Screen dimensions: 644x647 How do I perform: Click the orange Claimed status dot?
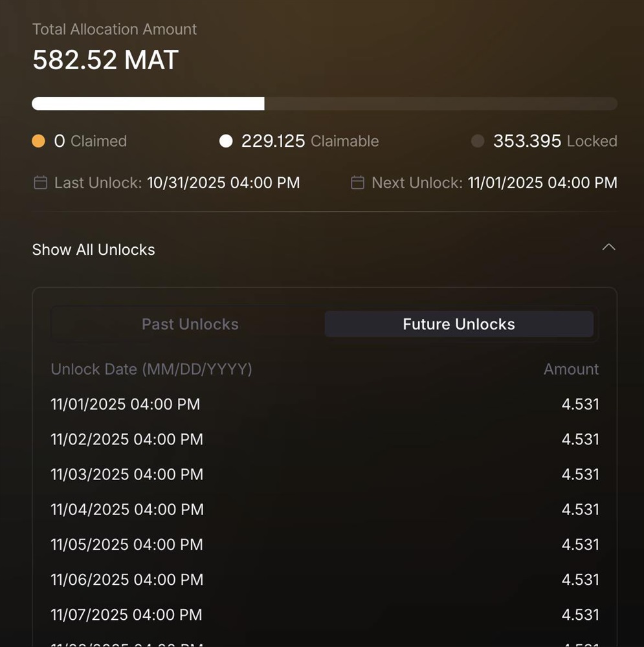(39, 141)
